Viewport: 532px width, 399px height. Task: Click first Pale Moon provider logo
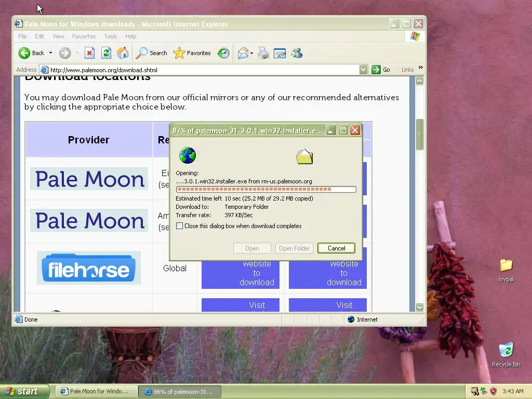(x=89, y=179)
